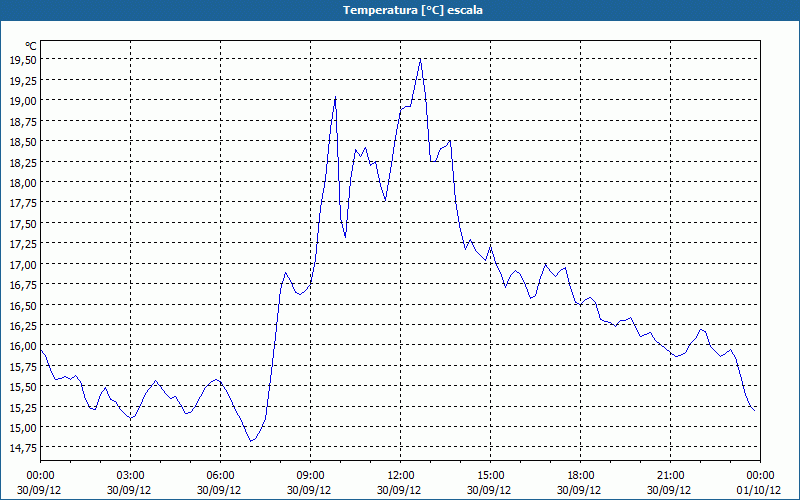The height and width of the screenshot is (500, 800).
Task: Select the 19,50 y-axis label
Action: pos(23,60)
